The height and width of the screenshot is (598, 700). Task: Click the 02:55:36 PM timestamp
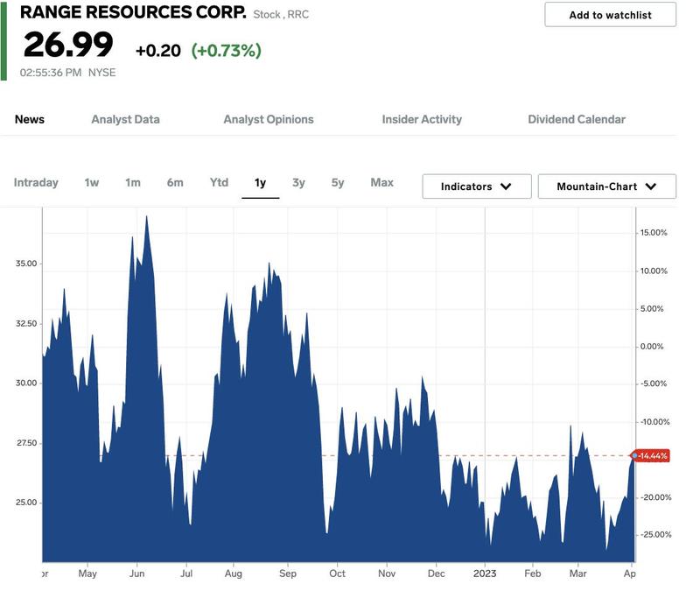[51, 73]
